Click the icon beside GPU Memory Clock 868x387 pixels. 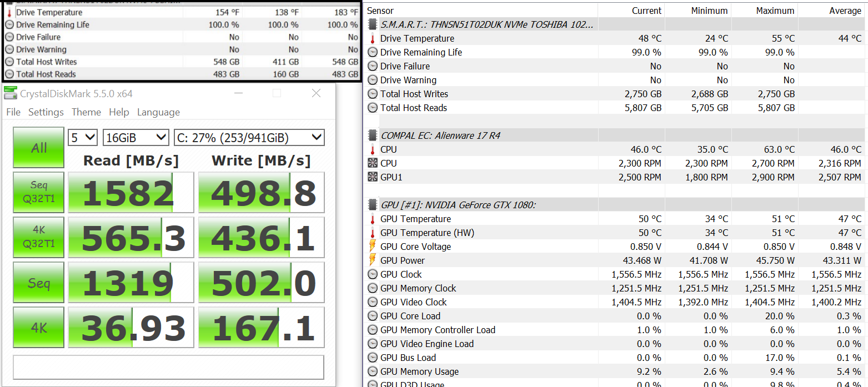coord(373,288)
